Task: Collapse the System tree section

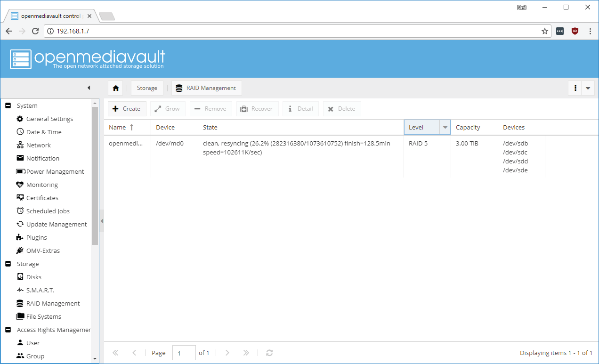Action: click(x=8, y=105)
